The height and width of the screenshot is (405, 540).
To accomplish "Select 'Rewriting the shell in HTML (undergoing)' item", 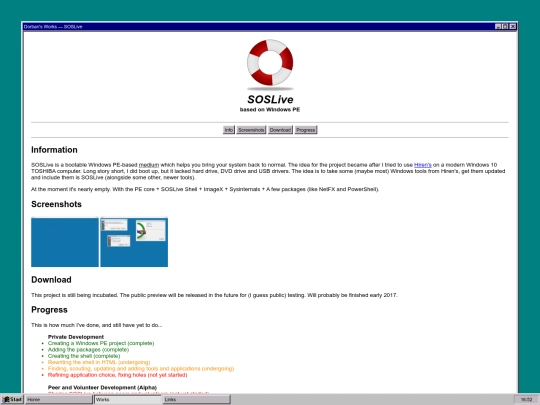I will point(99,362).
